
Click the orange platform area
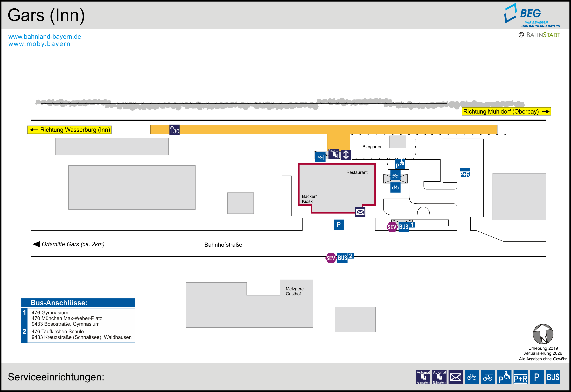(x=324, y=130)
